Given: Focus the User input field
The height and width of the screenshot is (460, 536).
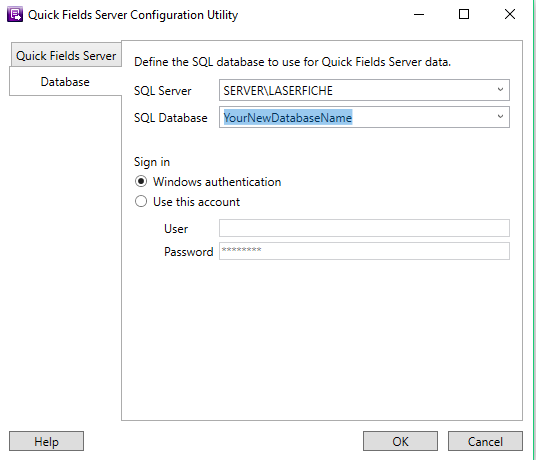Looking at the screenshot, I should [364, 228].
